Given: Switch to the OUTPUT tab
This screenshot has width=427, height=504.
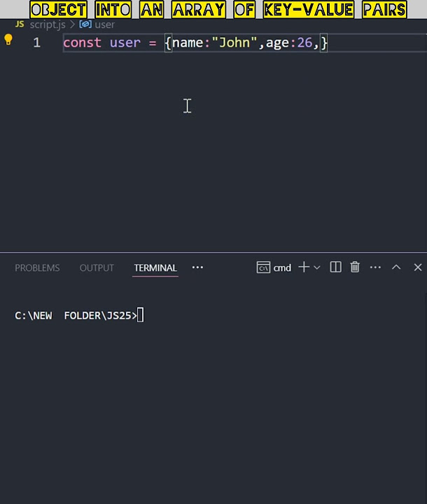Looking at the screenshot, I should click(97, 267).
